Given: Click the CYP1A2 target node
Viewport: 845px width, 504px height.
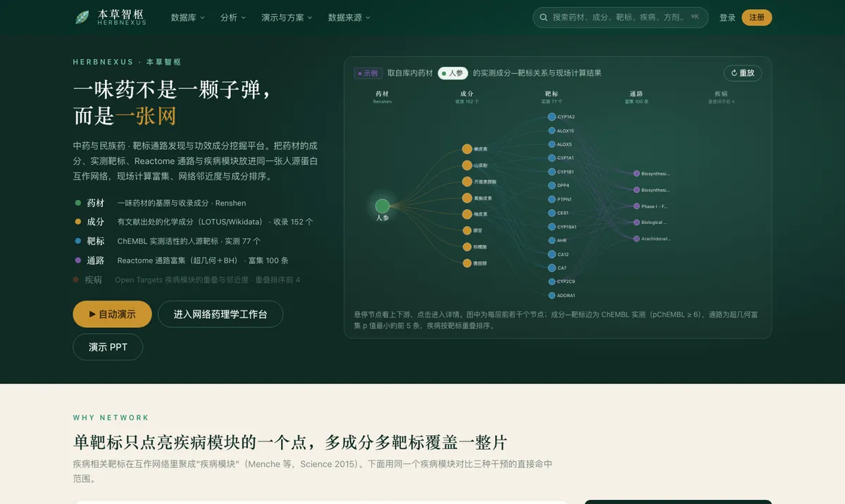Looking at the screenshot, I should click(552, 117).
